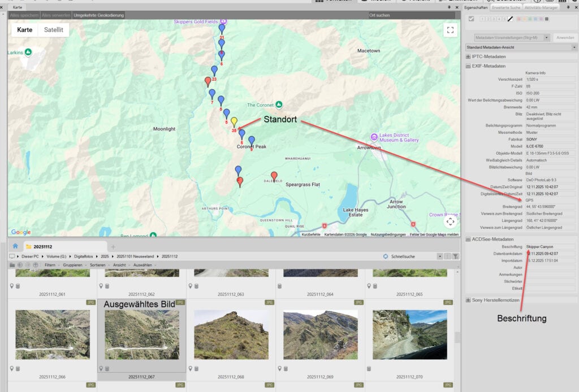
Task: Click the refresh arrow icon on the map corner
Action: coord(451,222)
